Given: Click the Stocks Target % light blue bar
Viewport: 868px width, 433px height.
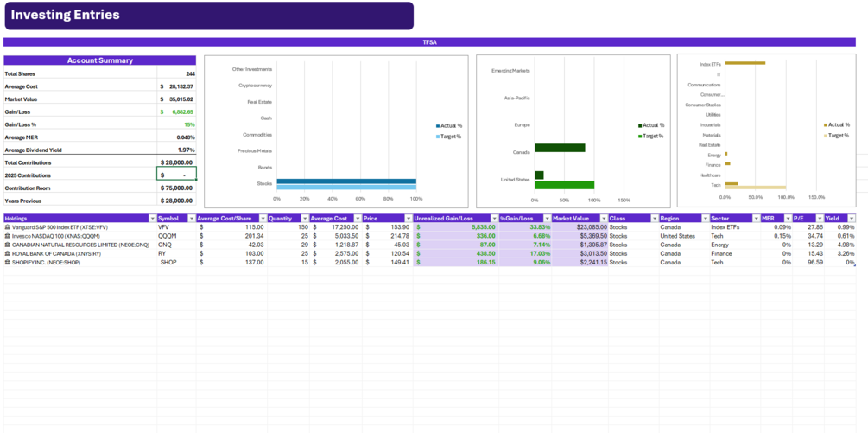Looking at the screenshot, I should (346, 188).
